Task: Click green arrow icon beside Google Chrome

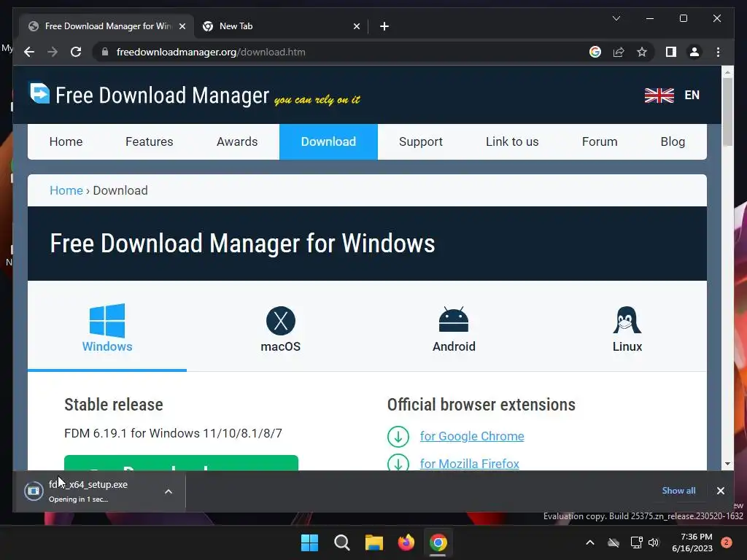Action: point(398,436)
